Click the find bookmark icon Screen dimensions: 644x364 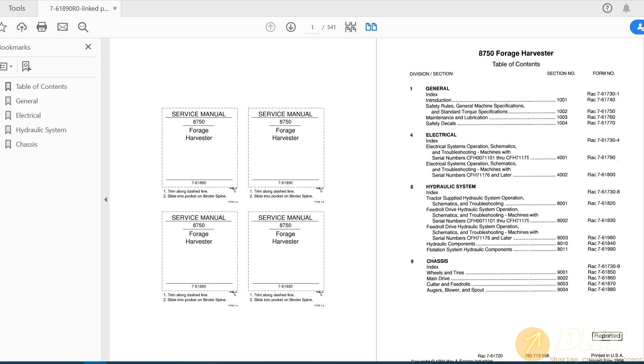click(x=26, y=67)
